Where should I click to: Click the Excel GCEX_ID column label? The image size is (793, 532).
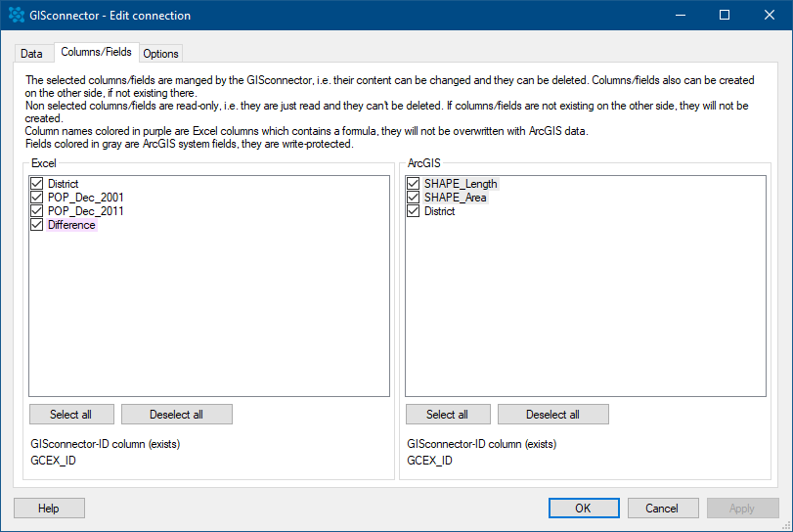point(53,461)
